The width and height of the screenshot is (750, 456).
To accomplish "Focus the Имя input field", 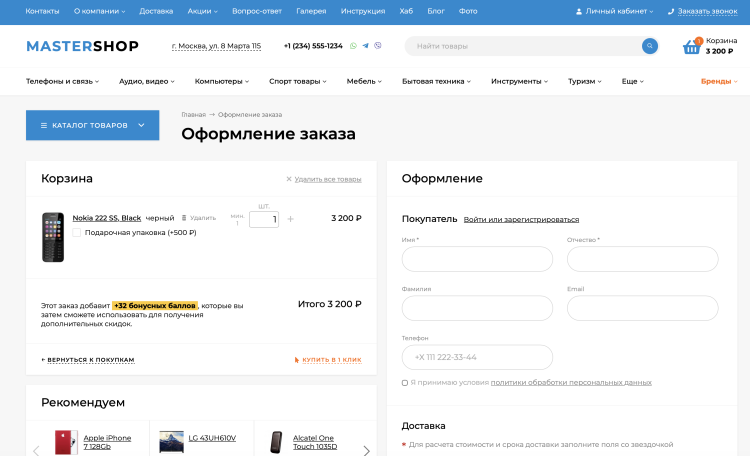I will tap(477, 259).
